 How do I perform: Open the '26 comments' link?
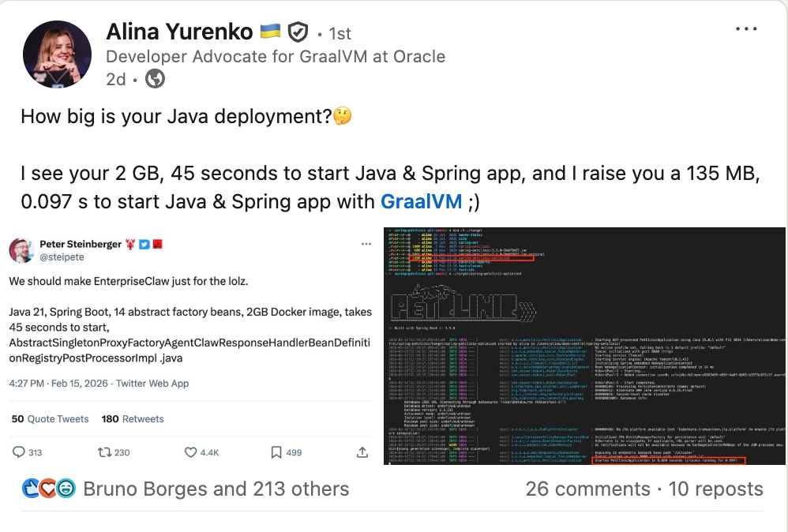click(588, 489)
